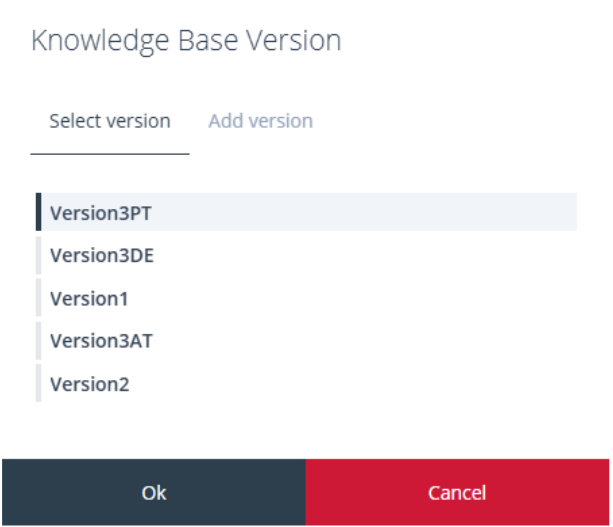Image resolution: width=613 pixels, height=527 pixels.
Task: Click the red Cancel button
Action: pos(457,492)
